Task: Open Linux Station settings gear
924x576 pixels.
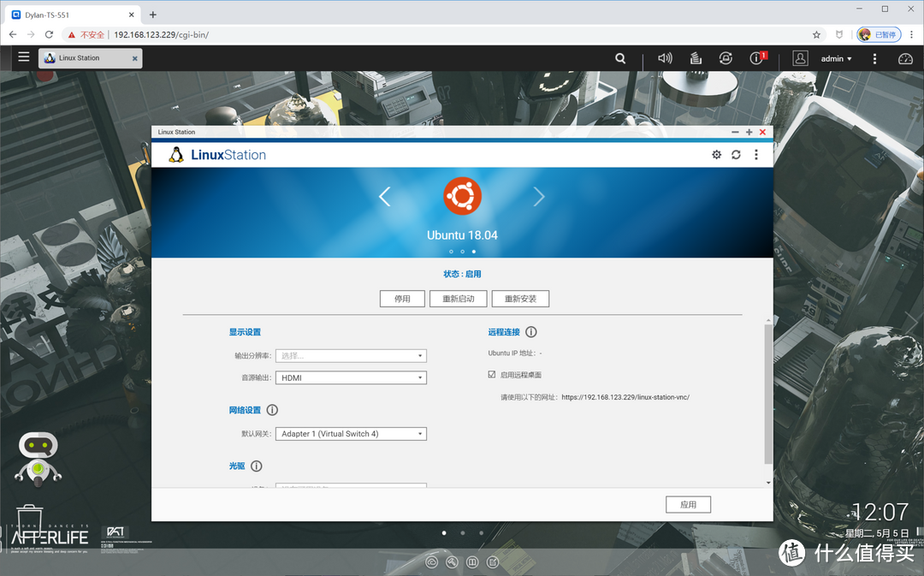Action: tap(717, 154)
